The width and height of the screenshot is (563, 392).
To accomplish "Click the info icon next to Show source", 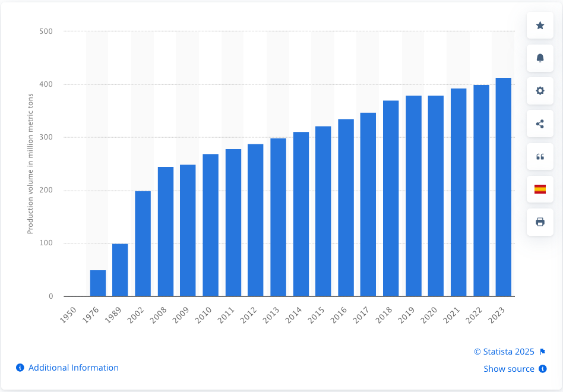I will [x=543, y=369].
